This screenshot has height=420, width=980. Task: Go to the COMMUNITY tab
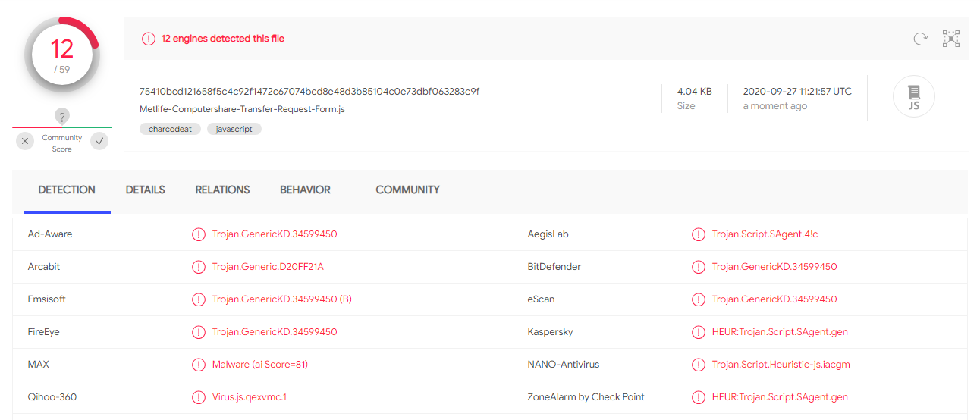coord(407,190)
